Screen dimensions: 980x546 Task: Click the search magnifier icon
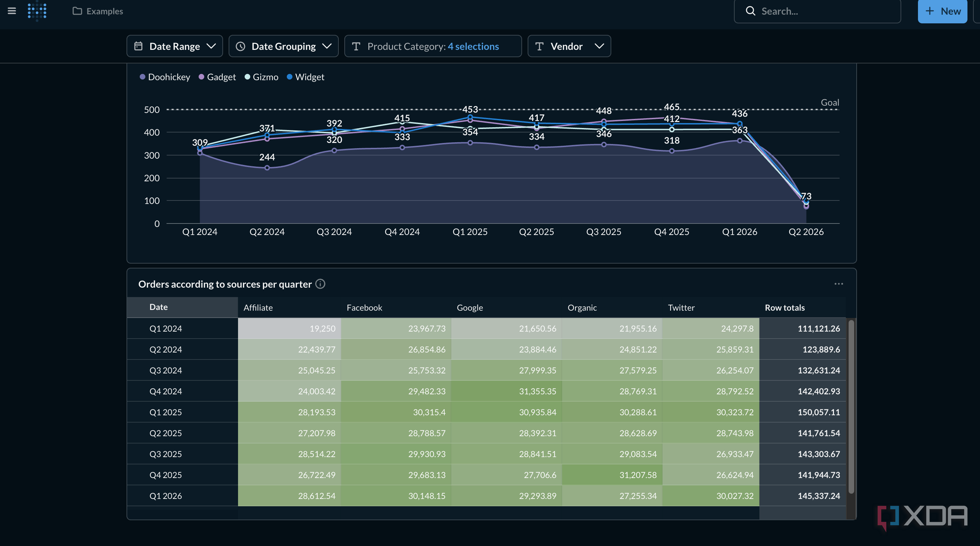coord(750,11)
